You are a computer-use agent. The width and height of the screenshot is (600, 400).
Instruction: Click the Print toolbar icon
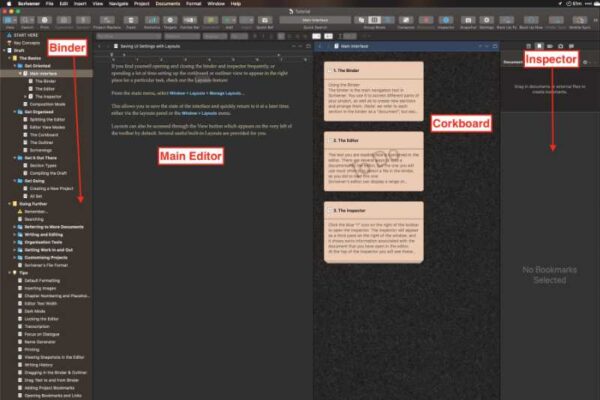point(45,20)
